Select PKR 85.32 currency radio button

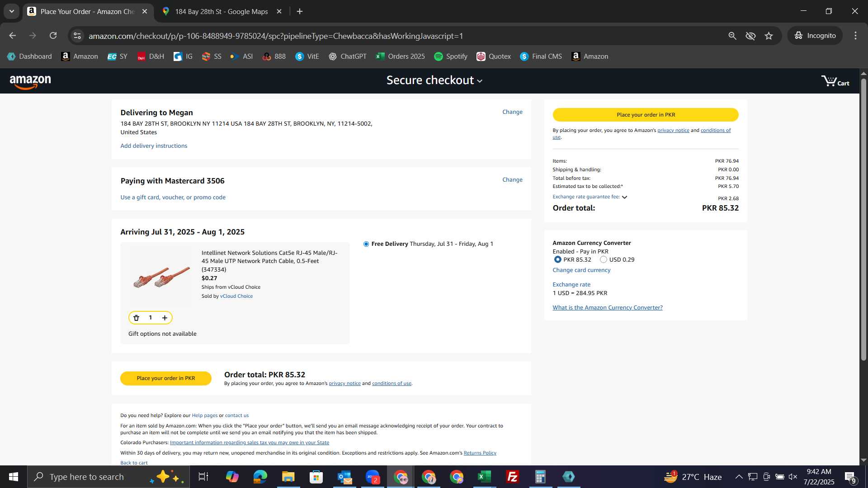tap(557, 259)
